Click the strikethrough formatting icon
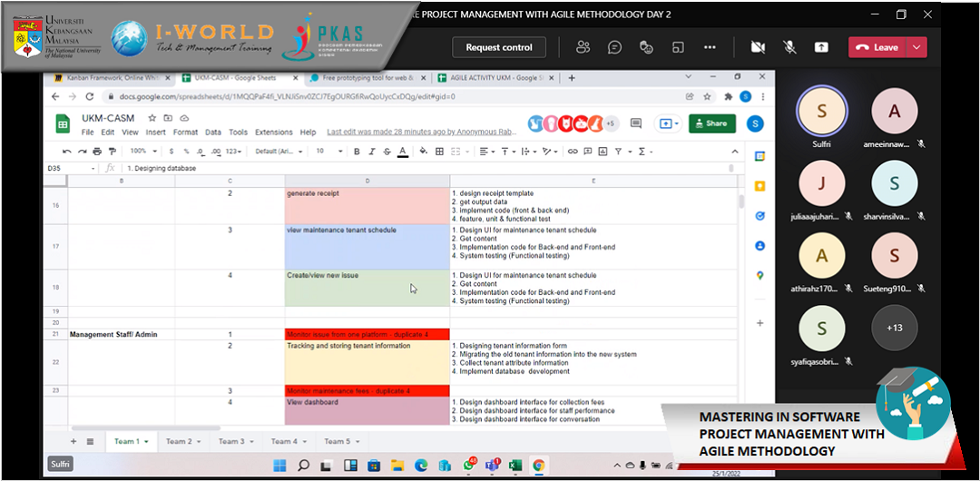Image resolution: width=980 pixels, height=481 pixels. pos(387,152)
